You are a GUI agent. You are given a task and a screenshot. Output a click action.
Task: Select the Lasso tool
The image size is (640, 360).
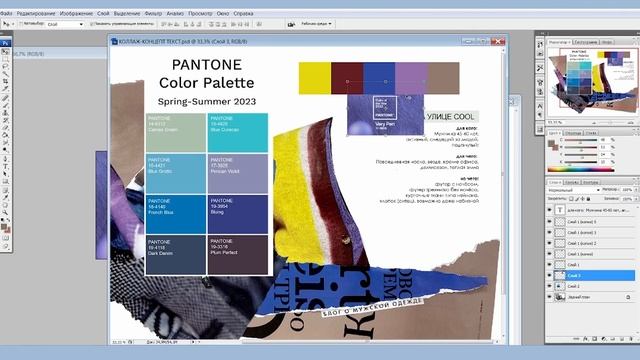click(5, 66)
